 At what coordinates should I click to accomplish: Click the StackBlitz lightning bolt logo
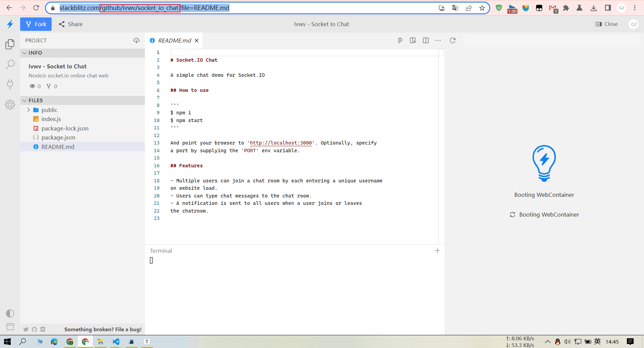click(10, 24)
